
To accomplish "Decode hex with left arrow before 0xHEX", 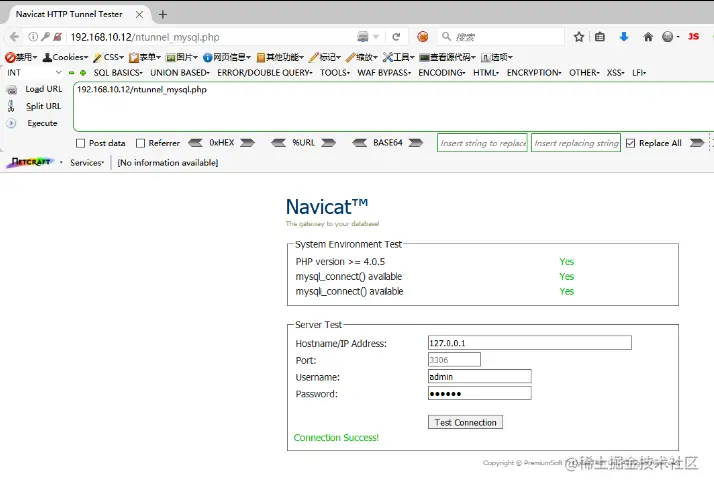I will point(195,143).
